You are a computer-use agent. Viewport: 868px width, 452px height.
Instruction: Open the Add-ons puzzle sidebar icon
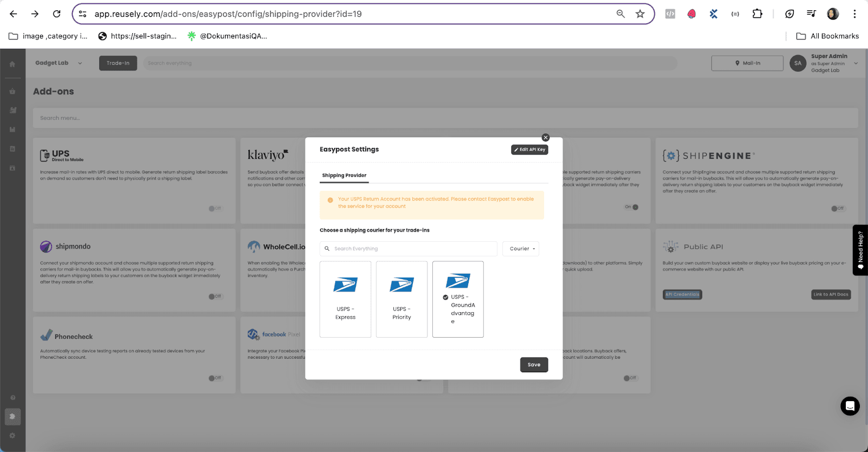pos(12,417)
